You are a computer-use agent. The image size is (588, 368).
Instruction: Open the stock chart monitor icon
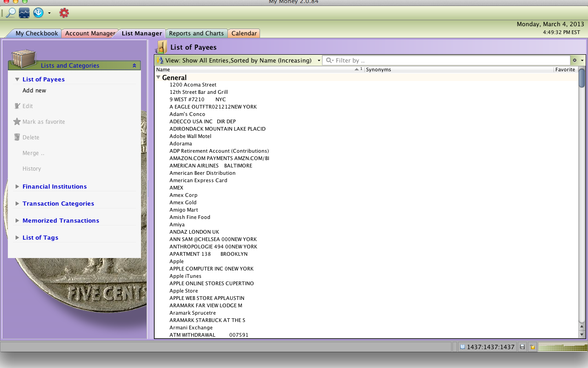[24, 13]
